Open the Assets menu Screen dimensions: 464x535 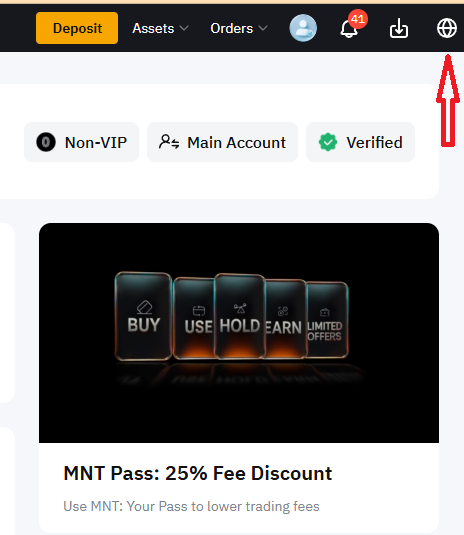point(160,28)
